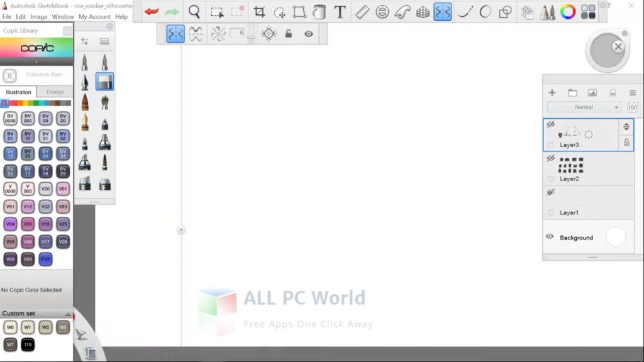This screenshot has height=362, width=644.
Task: Select the Text tool
Action: [340, 12]
